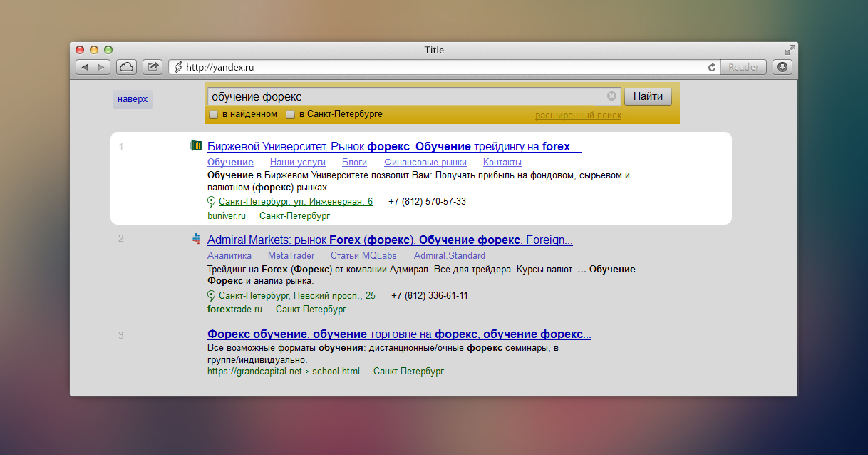Click the red close window button

pos(80,50)
